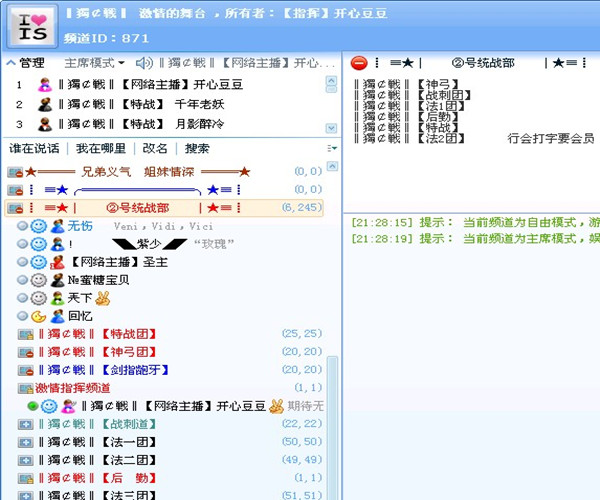The height and width of the screenshot is (500, 600).
Task: Open the 搜索 tab
Action: [x=197, y=148]
